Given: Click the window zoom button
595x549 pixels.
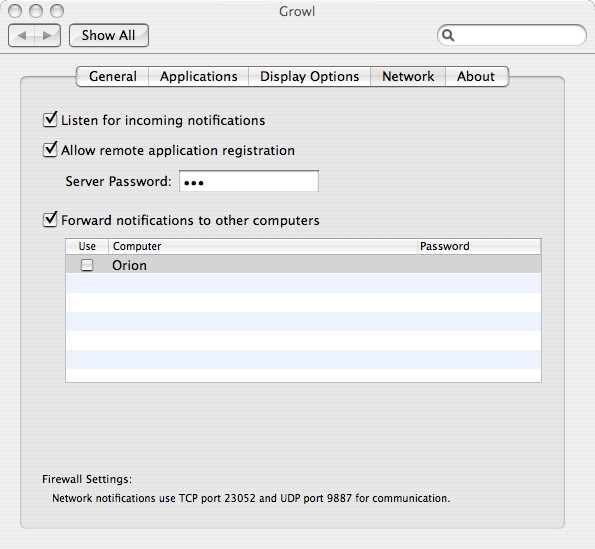Looking at the screenshot, I should [57, 11].
